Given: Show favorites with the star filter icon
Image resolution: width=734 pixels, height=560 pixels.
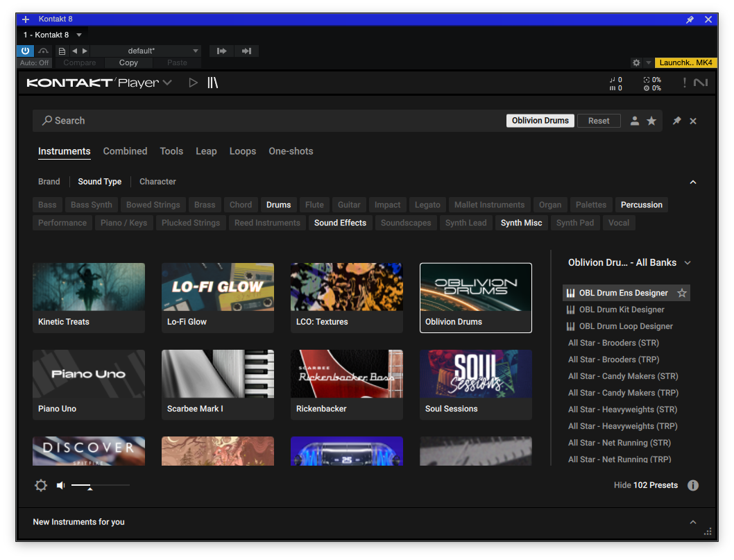Looking at the screenshot, I should (x=651, y=121).
